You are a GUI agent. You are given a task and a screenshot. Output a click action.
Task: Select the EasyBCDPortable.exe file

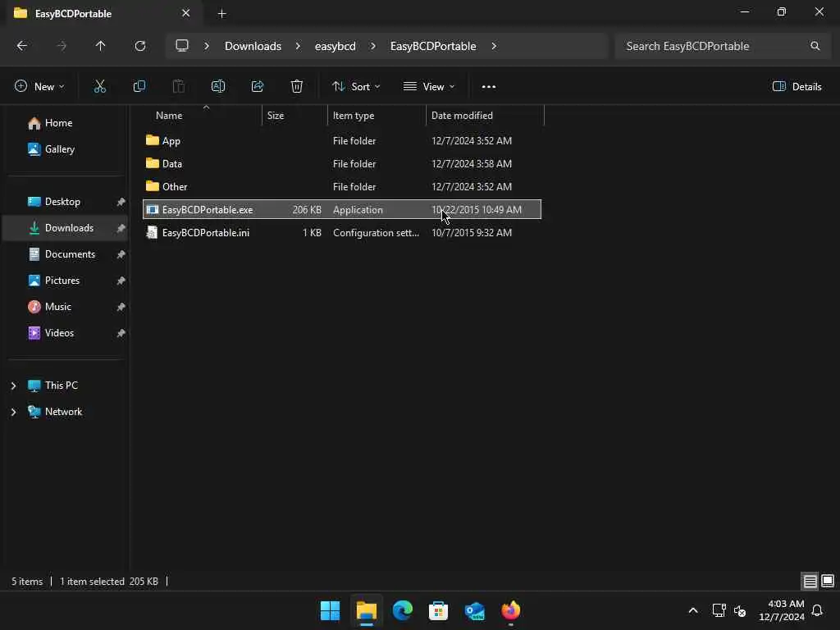[342, 209]
